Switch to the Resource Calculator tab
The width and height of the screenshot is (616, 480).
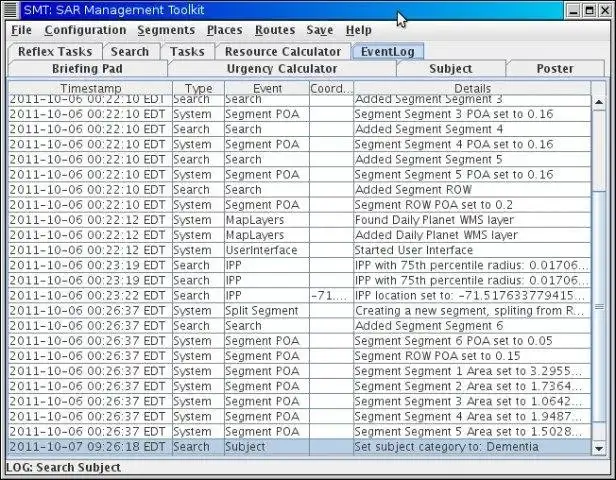(x=283, y=51)
